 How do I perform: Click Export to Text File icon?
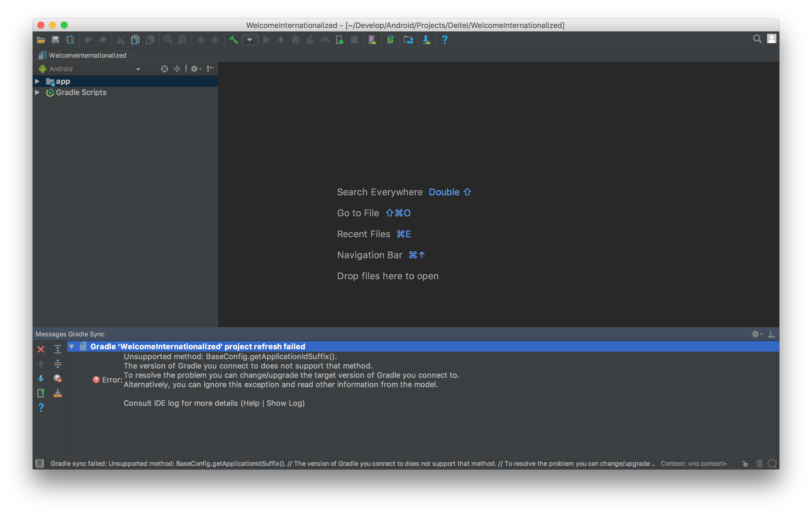point(41,393)
